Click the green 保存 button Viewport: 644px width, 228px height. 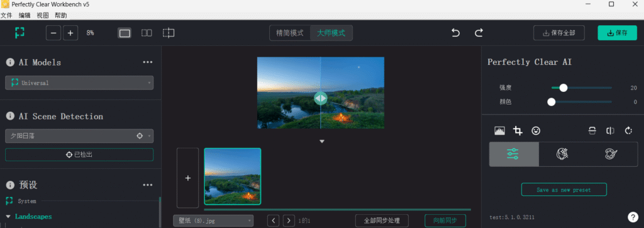point(617,33)
